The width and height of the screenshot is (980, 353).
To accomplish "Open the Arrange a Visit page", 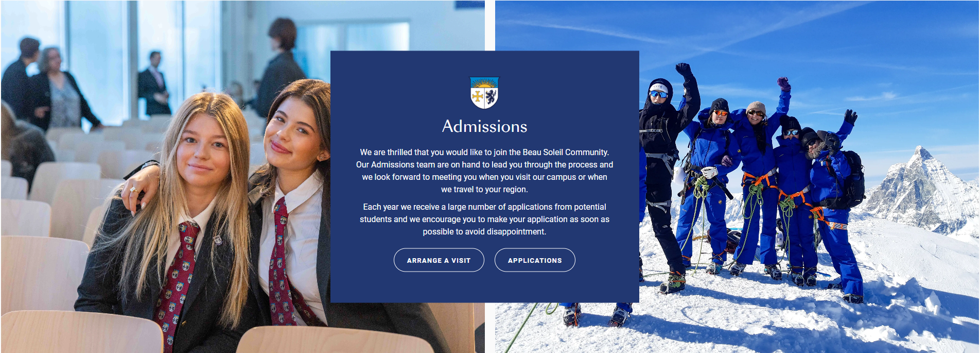I will point(439,260).
